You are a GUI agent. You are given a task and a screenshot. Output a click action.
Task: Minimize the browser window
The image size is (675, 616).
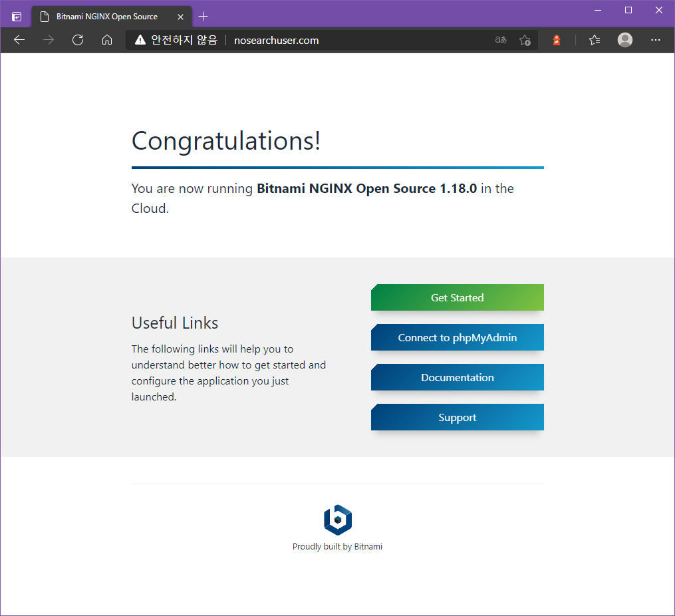click(x=597, y=10)
